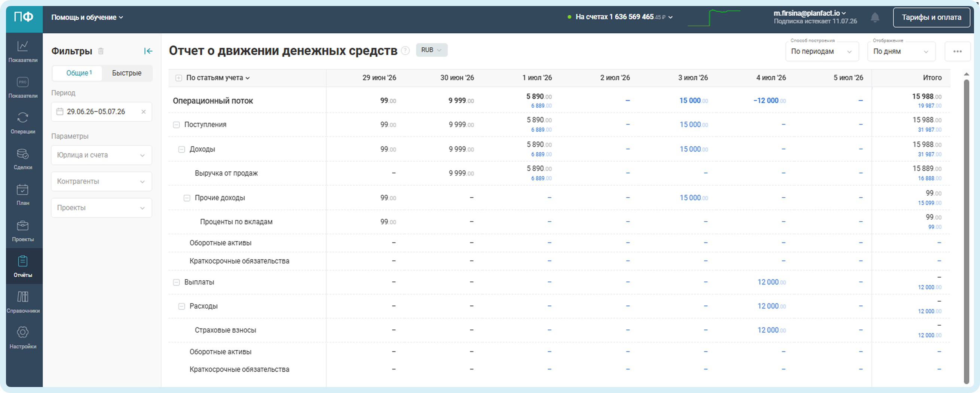The image size is (980, 393).
Task: Click the notifications bell icon
Action: pos(875,18)
